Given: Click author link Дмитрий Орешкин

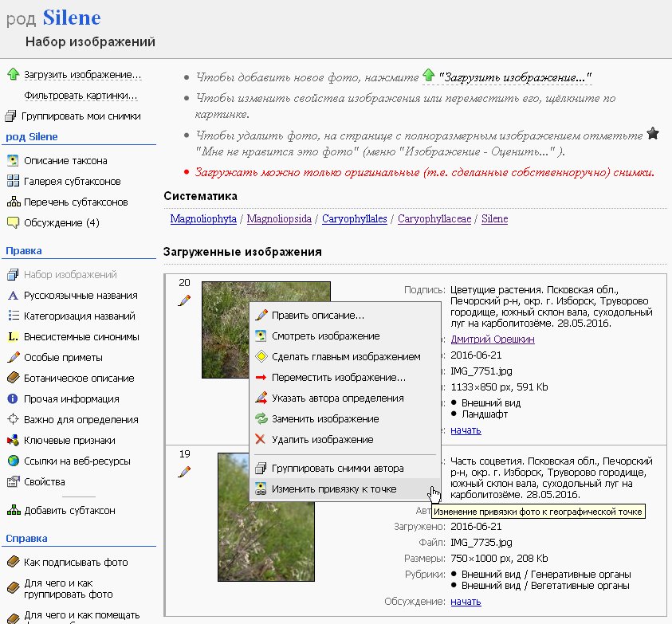Looking at the screenshot, I should tap(492, 339).
